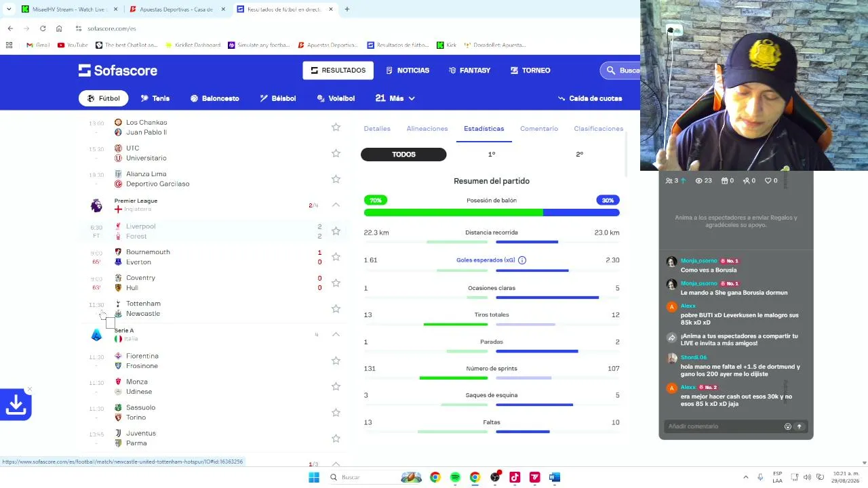Select the 2° half statistics filter
868x488 pixels.
[x=579, y=155]
